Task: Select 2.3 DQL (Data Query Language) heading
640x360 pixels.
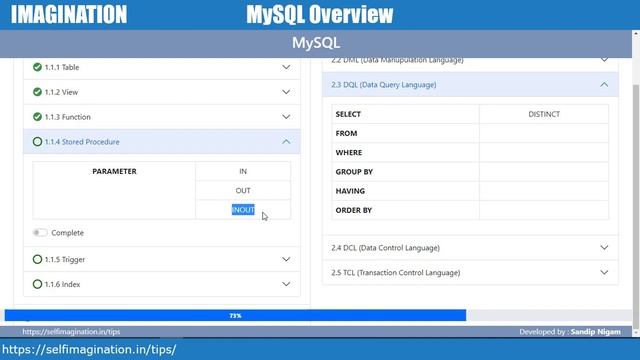Action: pyautogui.click(x=384, y=85)
